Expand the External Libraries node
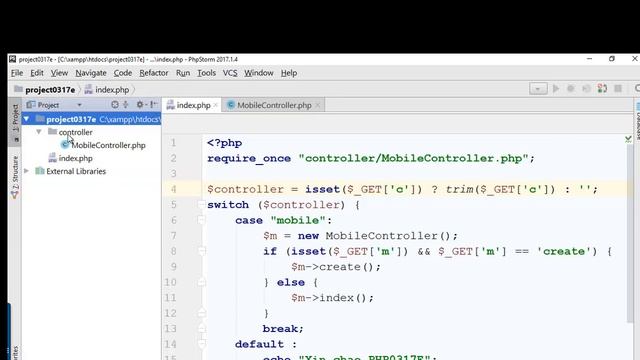 27,171
